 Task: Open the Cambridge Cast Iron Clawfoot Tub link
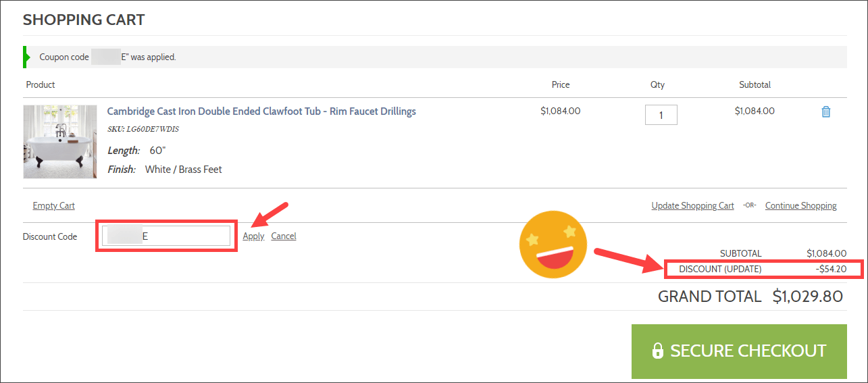(x=261, y=111)
